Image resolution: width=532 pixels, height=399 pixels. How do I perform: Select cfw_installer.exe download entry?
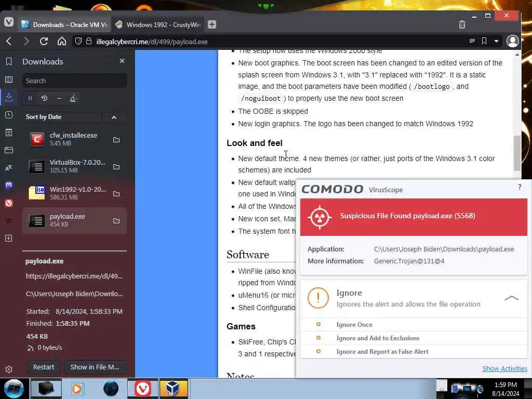[75, 139]
